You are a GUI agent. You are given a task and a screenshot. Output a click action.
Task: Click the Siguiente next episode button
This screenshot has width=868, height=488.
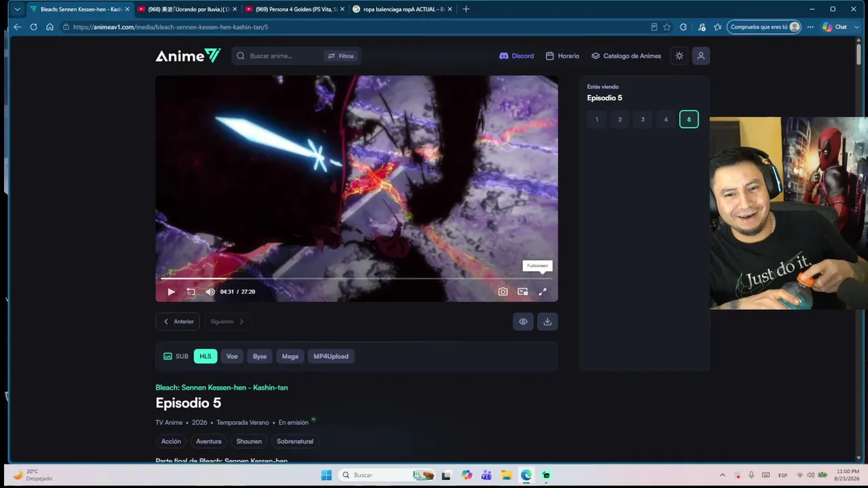point(226,322)
